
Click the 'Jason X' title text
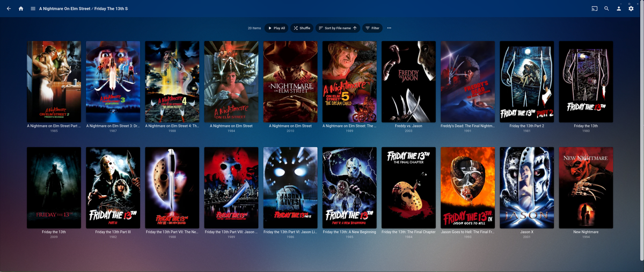pos(526,232)
